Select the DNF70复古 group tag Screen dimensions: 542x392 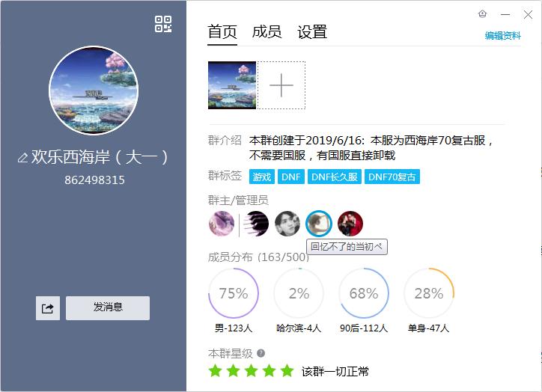tap(392, 177)
